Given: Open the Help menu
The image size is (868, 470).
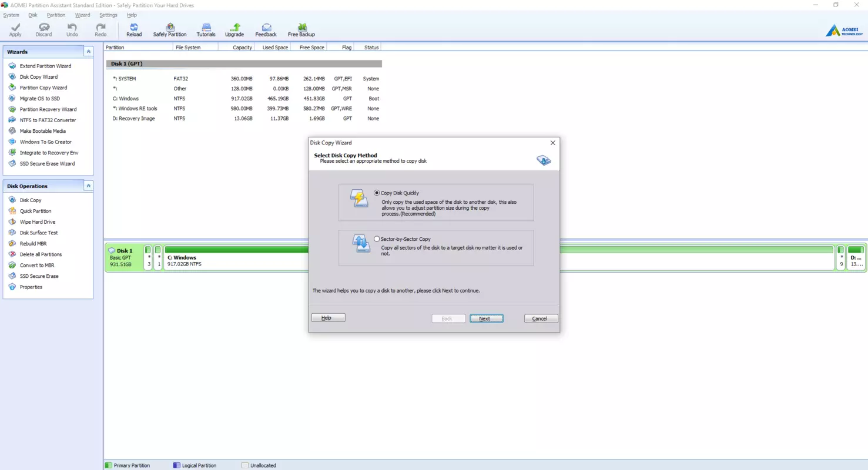Looking at the screenshot, I should (132, 15).
